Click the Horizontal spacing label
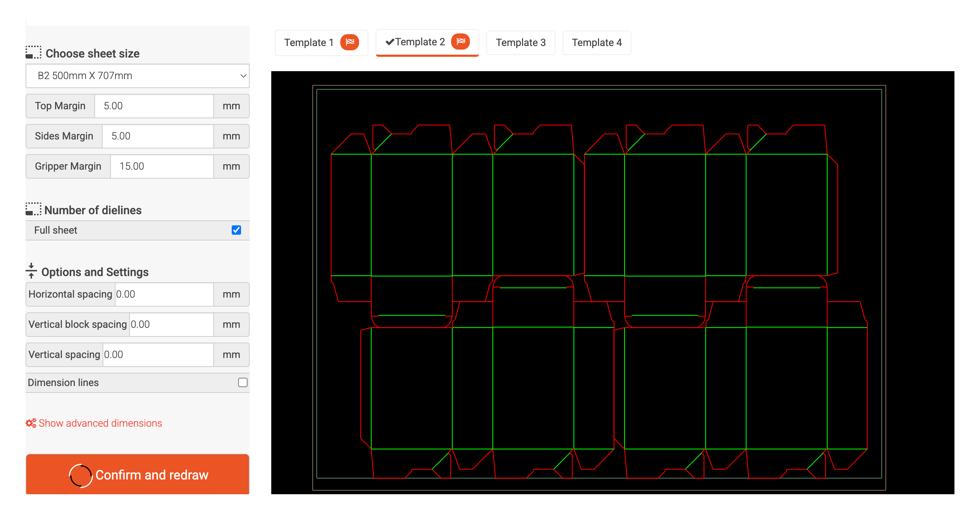980x514 pixels. 71,294
